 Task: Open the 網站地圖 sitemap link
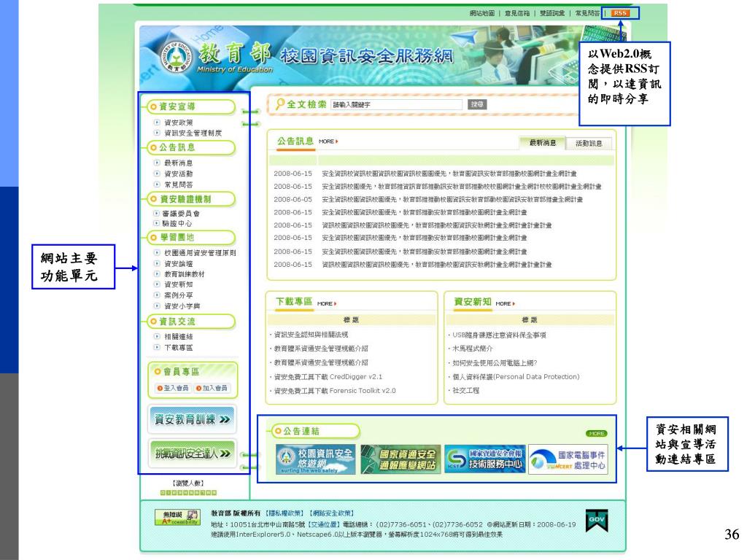coord(482,13)
